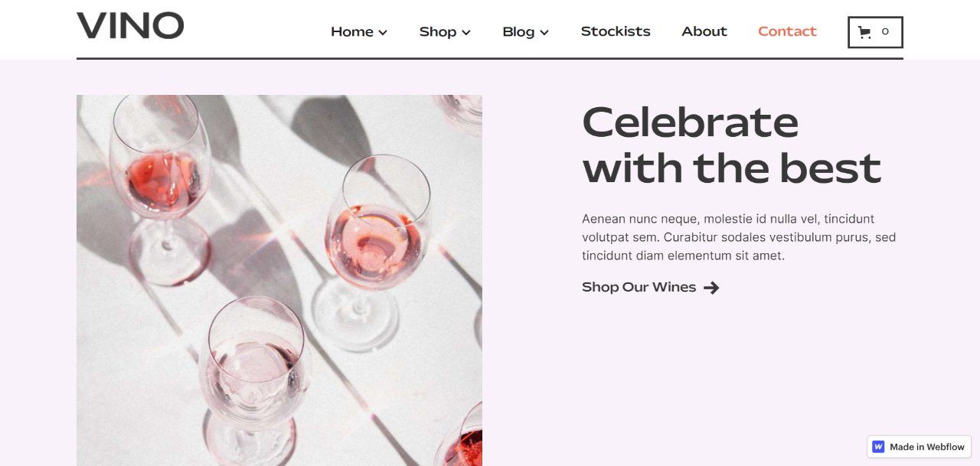
Task: Click the VINO logo
Action: (x=129, y=25)
